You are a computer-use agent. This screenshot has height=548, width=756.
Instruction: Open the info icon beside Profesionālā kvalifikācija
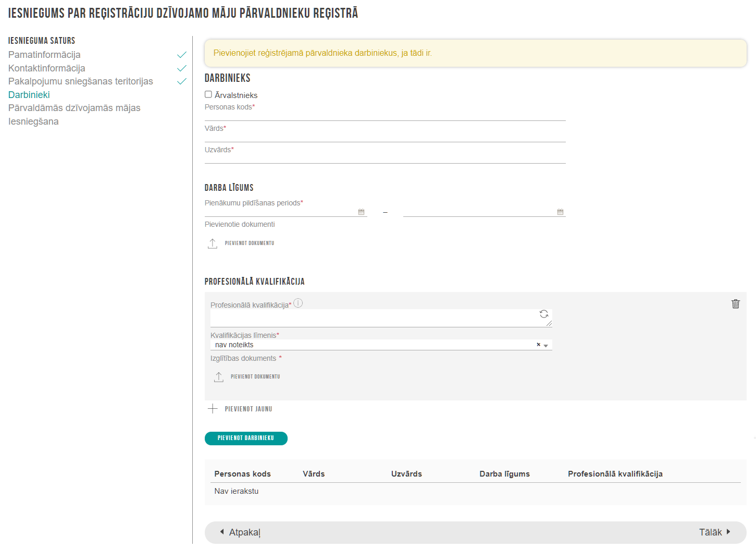point(298,303)
